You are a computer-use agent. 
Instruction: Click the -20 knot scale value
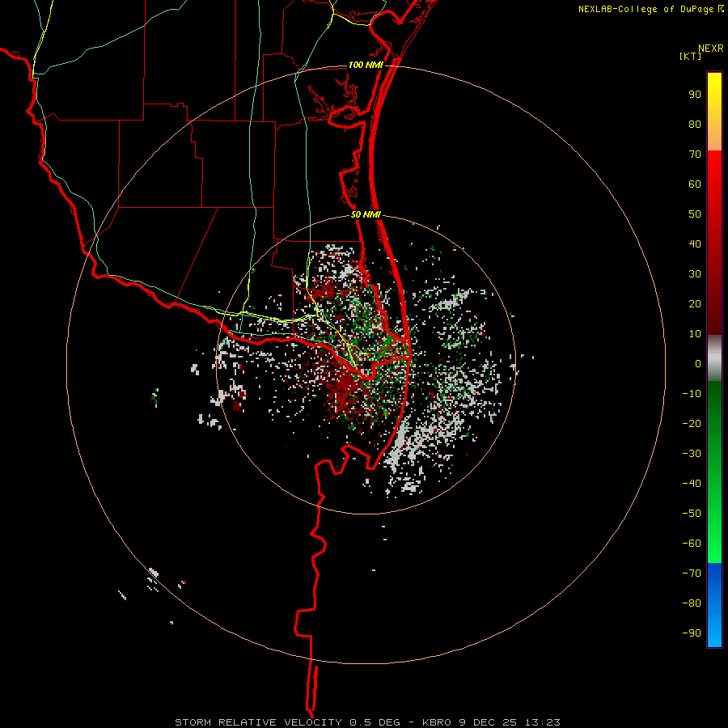tap(692, 423)
